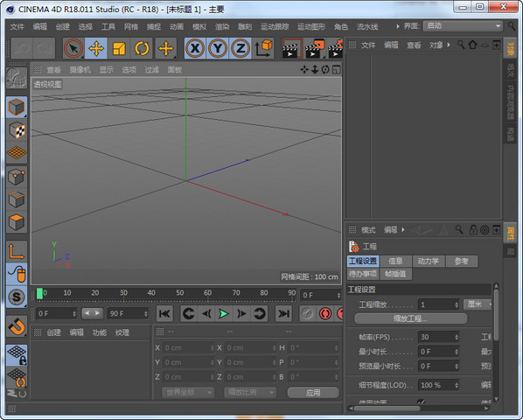Render the current view clapperboard icon

coord(291,49)
